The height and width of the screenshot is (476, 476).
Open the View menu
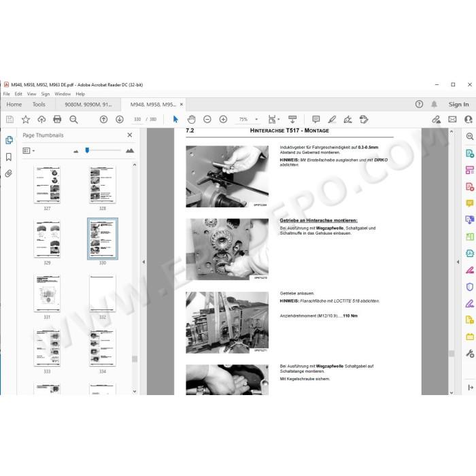pos(31,94)
